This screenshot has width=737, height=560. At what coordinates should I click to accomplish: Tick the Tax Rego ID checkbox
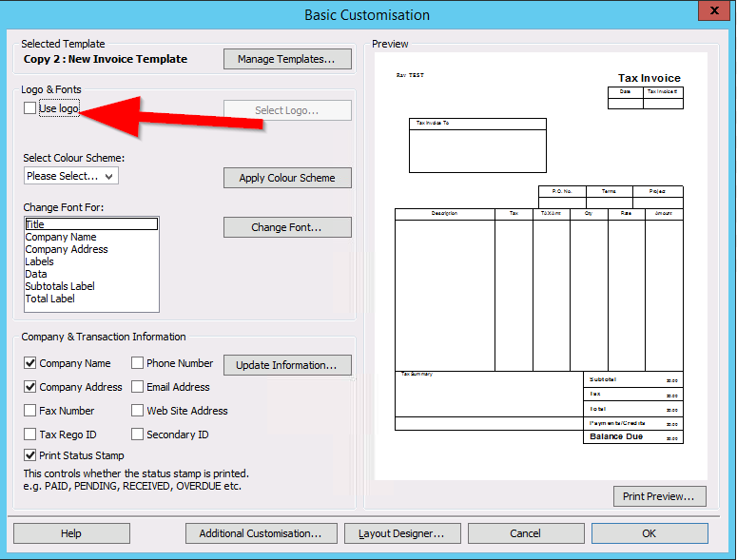29,434
